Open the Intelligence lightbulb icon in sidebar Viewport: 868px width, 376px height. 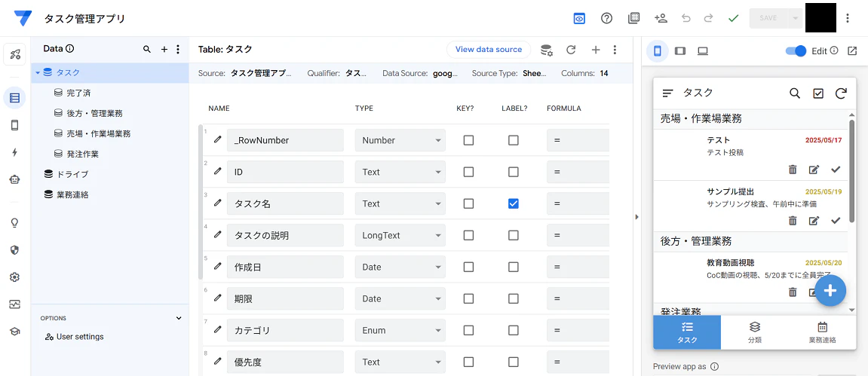pos(15,223)
